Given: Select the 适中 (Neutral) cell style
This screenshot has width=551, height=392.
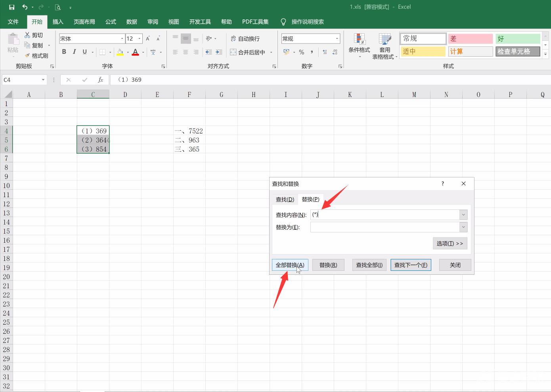Looking at the screenshot, I should click(x=423, y=51).
